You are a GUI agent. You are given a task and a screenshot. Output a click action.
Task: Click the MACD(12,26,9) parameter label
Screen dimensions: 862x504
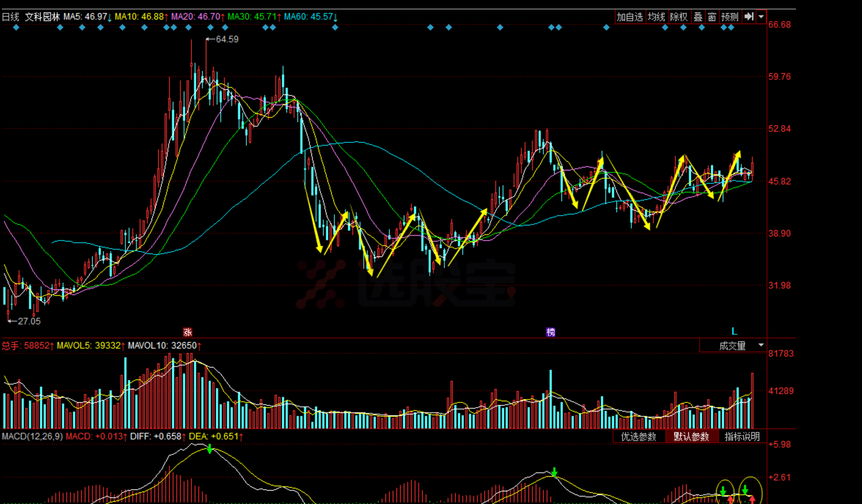[x=32, y=436]
